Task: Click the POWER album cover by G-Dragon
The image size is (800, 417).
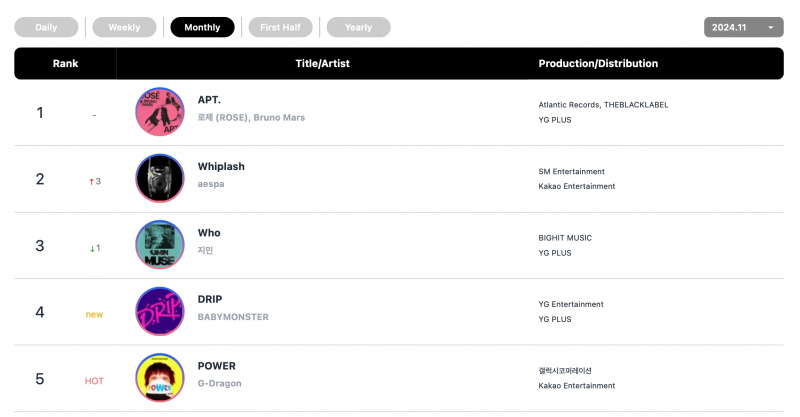Action: [x=160, y=378]
